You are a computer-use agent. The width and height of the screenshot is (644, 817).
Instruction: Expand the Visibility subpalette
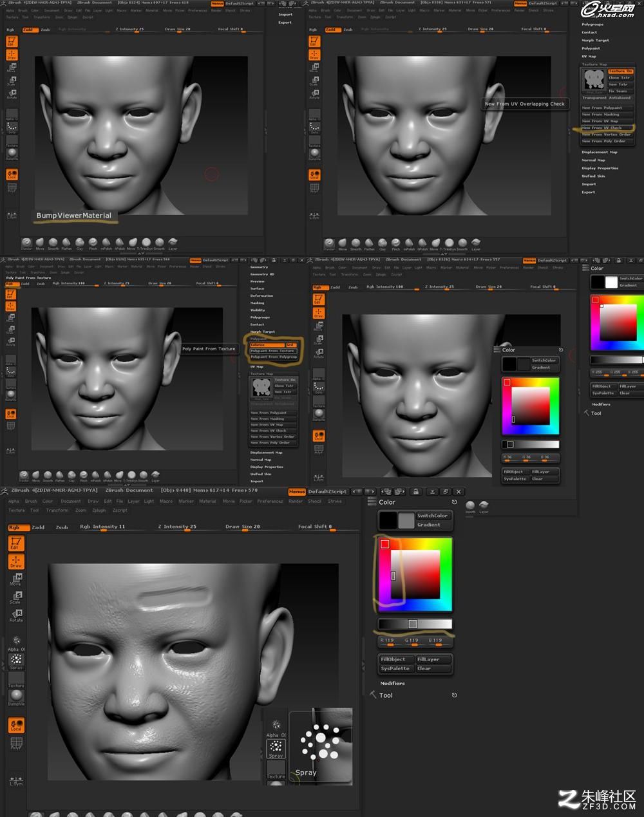(258, 310)
